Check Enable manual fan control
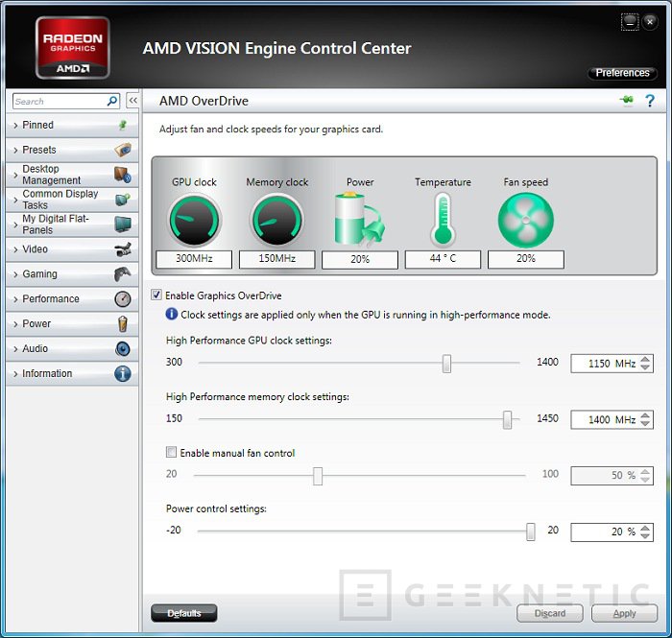Viewport: 672px width, 638px height. coord(171,452)
